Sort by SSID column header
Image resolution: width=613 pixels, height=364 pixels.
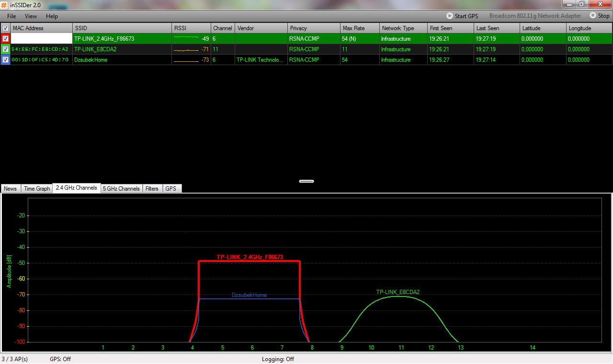pos(122,28)
